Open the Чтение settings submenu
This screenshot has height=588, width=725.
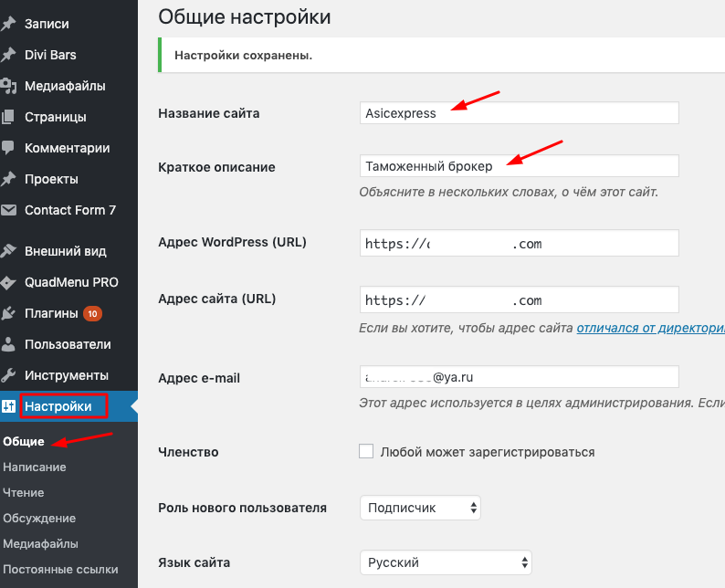point(23,492)
